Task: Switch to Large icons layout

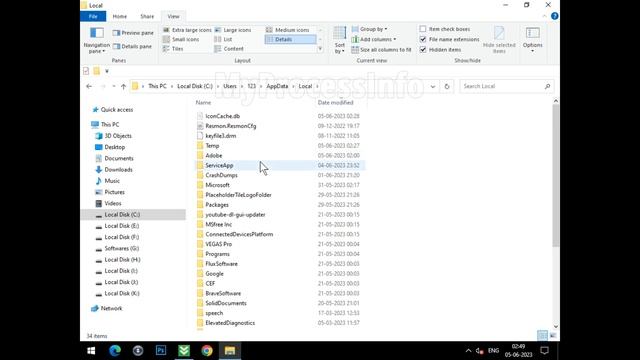Action: (233, 30)
